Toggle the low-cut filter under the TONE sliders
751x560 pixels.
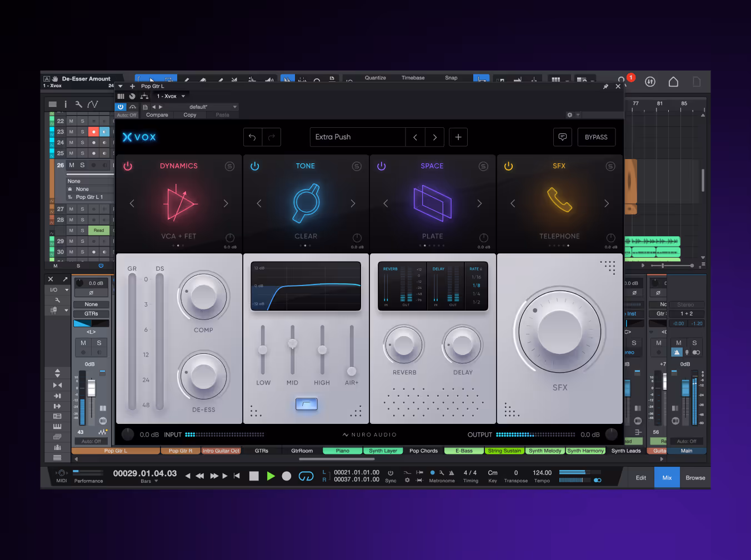coord(306,404)
